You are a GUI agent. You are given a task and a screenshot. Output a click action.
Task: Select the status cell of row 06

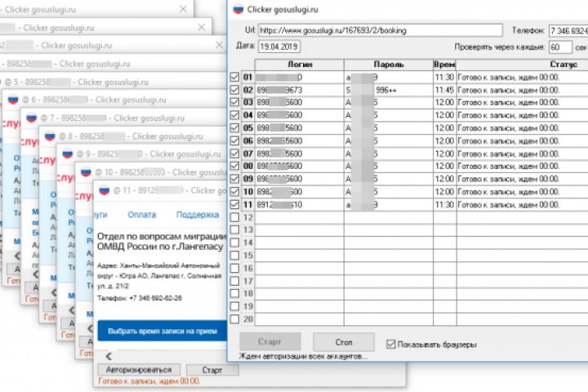522,140
